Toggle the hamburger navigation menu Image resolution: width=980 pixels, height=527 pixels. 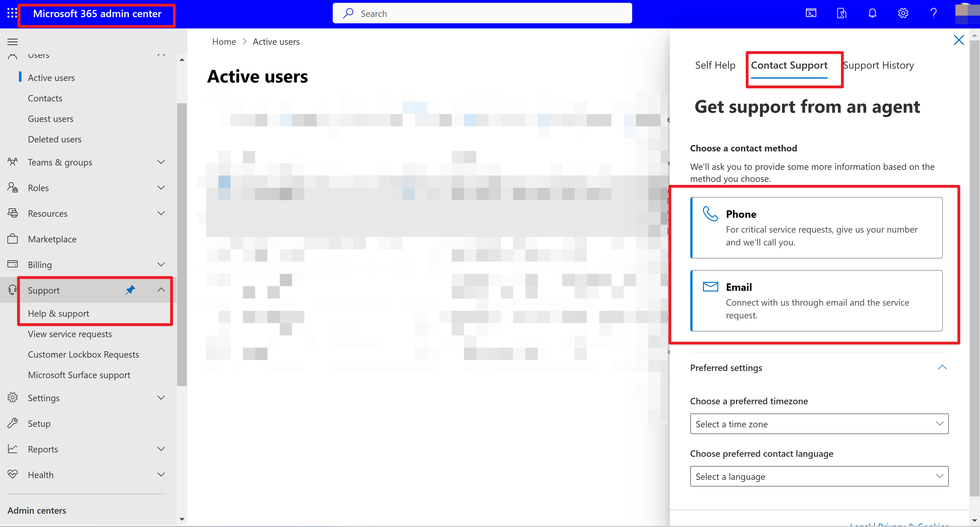[x=13, y=42]
